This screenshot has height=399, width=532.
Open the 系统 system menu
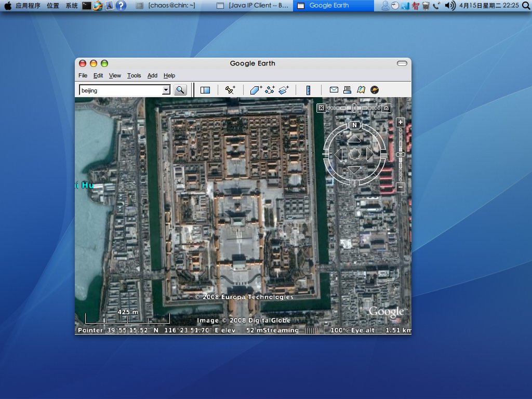[72, 5]
